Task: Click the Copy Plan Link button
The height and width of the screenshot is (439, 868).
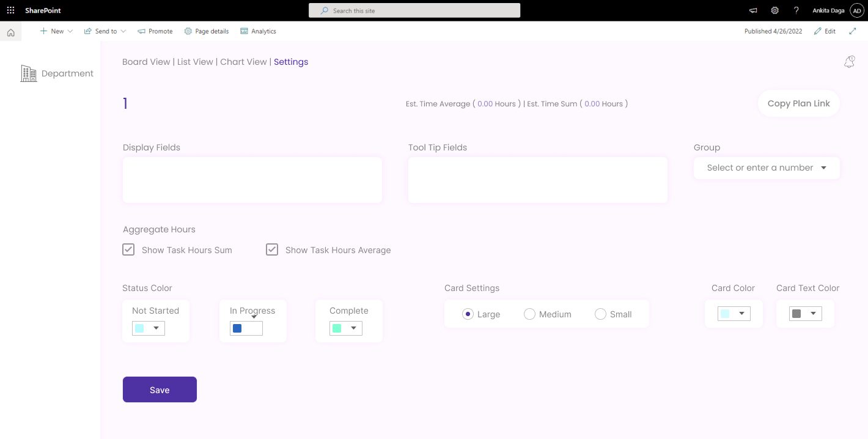Action: (798, 103)
